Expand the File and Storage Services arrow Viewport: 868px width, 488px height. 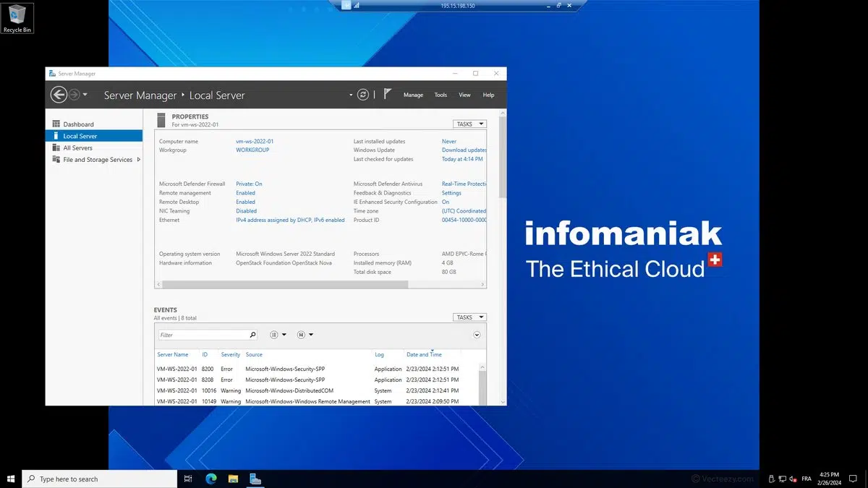138,160
